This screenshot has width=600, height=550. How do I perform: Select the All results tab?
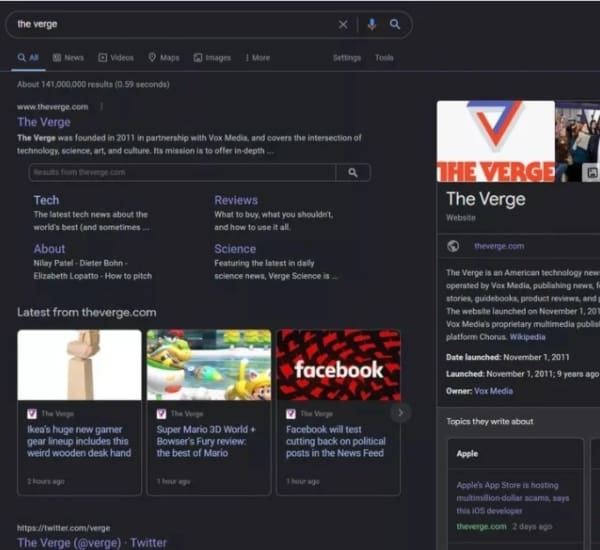click(28, 58)
